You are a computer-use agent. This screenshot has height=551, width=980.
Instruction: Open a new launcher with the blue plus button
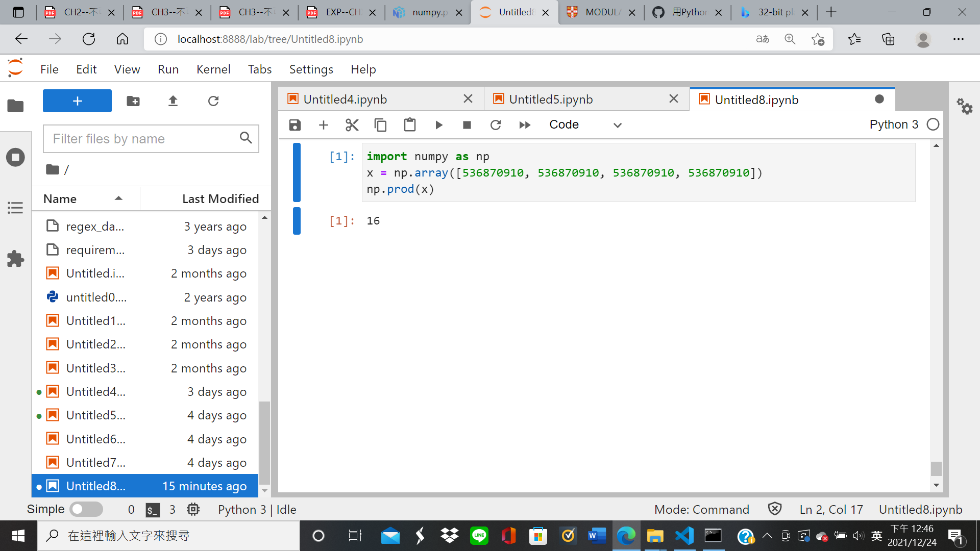[77, 101]
